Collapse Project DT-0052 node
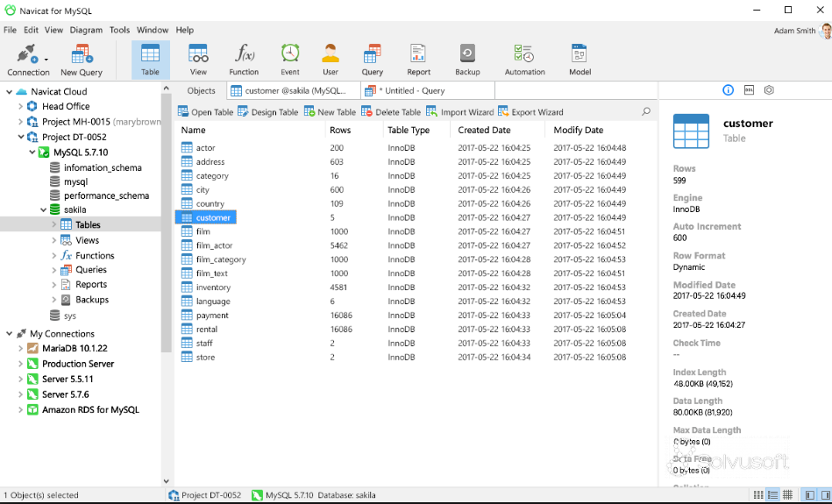Screen dimensions: 832x504 coord(21,137)
